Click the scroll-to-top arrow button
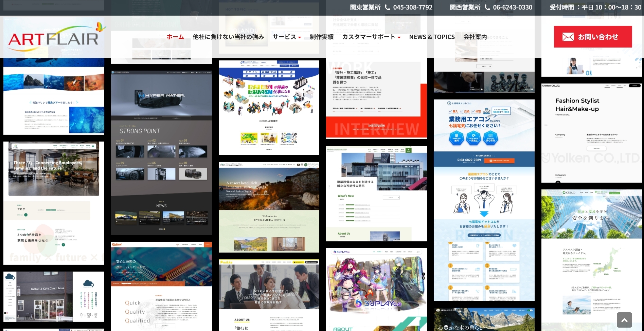The height and width of the screenshot is (331, 644). [624, 320]
